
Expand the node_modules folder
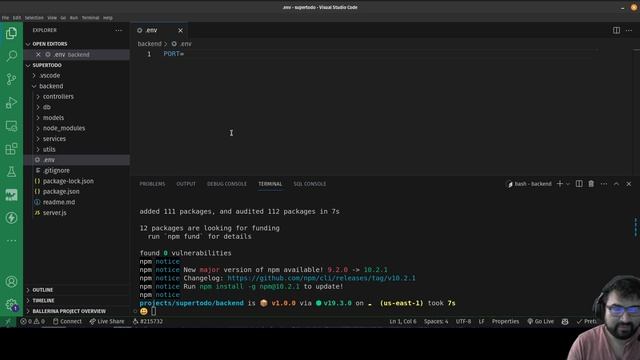click(x=64, y=128)
